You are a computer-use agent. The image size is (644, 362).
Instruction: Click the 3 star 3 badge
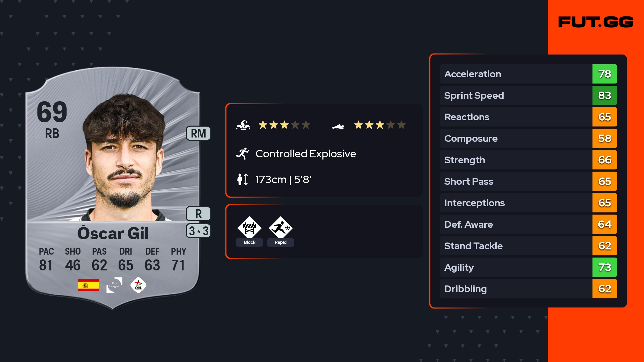[x=198, y=231]
